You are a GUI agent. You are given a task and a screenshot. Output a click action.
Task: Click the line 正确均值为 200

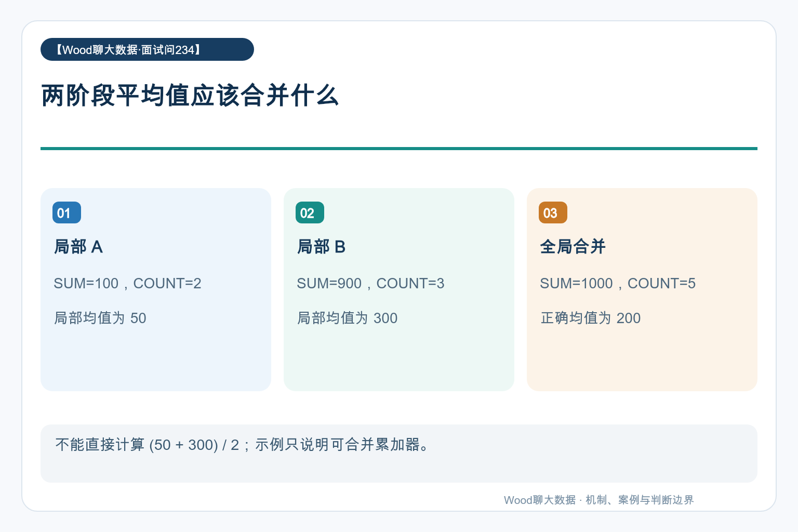591,318
